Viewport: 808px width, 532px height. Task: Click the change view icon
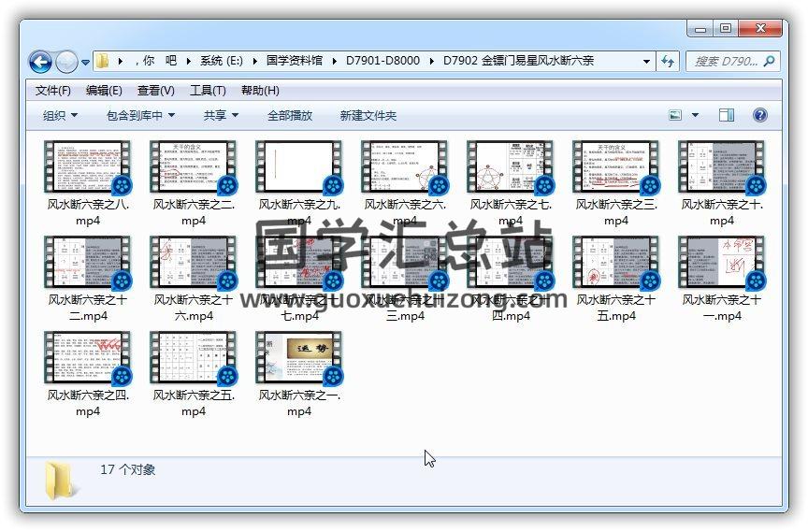pyautogui.click(x=675, y=115)
